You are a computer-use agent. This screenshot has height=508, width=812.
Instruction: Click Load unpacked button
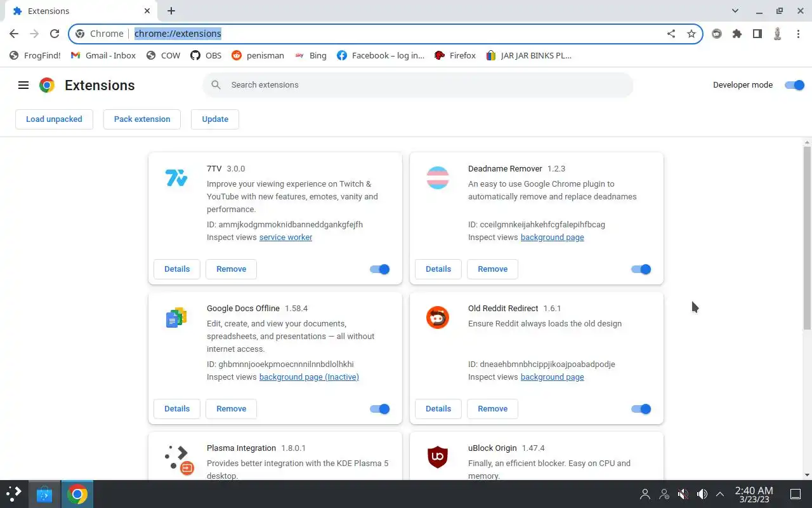pyautogui.click(x=54, y=119)
